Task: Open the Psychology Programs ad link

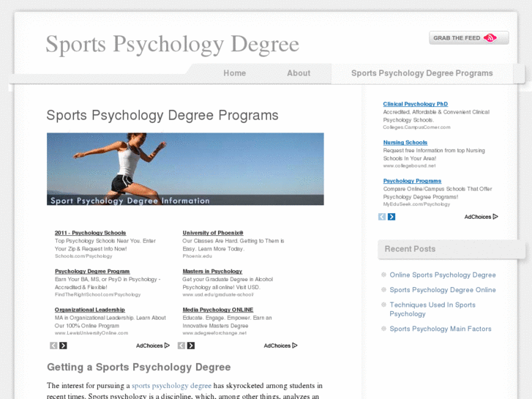Action: click(412, 181)
